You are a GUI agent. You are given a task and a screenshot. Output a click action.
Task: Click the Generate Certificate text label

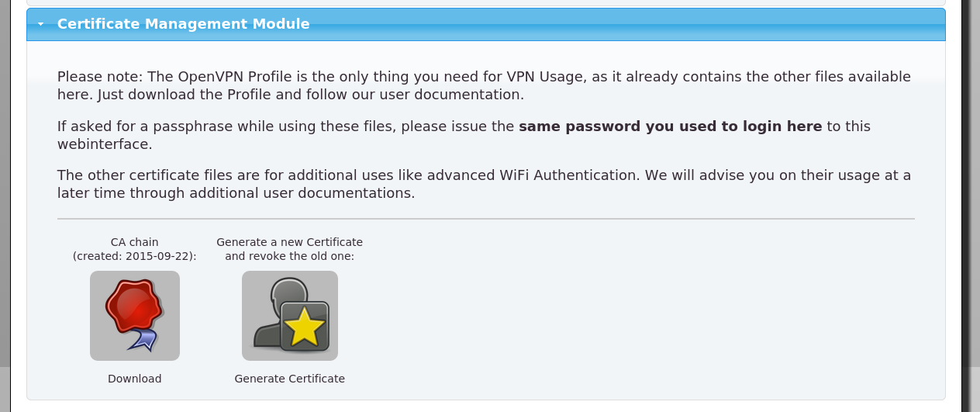(289, 379)
